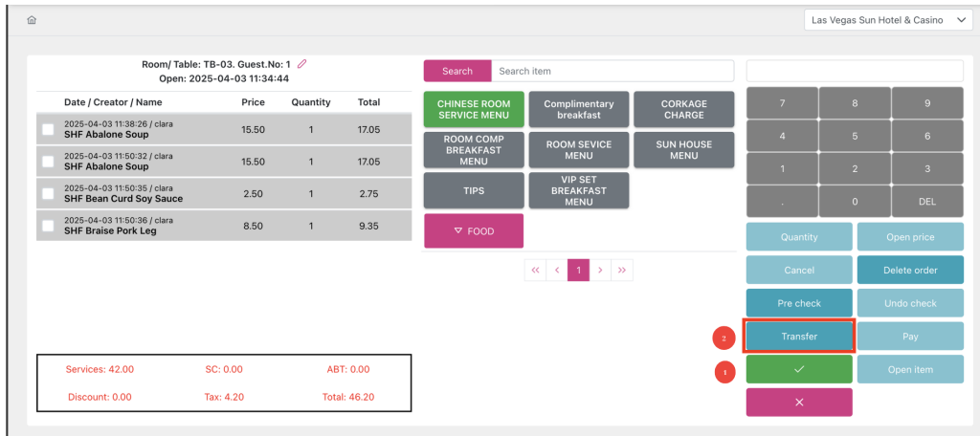
Task: Click the Pre check button
Action: (799, 303)
